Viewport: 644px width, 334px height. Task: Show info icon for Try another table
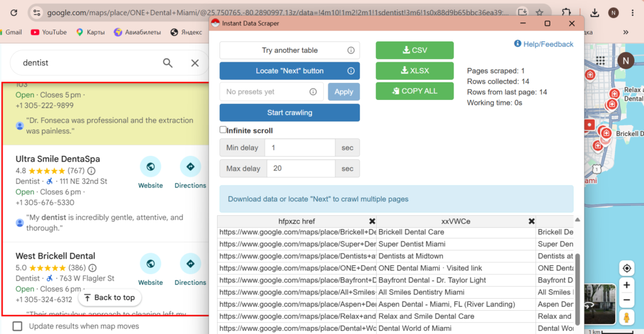[x=351, y=50]
